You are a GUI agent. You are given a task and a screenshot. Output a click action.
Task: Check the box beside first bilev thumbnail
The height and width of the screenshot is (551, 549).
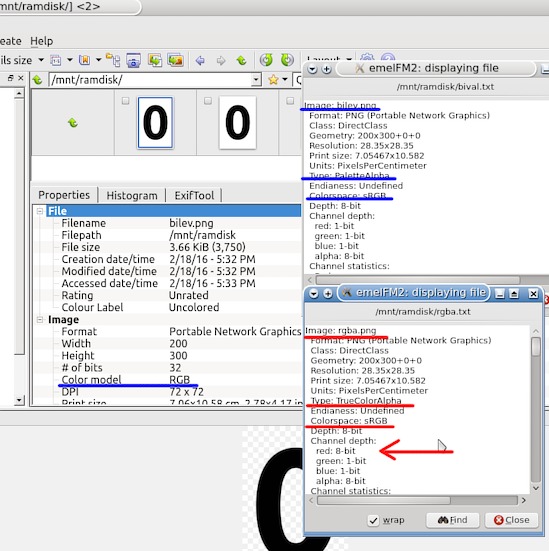(x=125, y=101)
